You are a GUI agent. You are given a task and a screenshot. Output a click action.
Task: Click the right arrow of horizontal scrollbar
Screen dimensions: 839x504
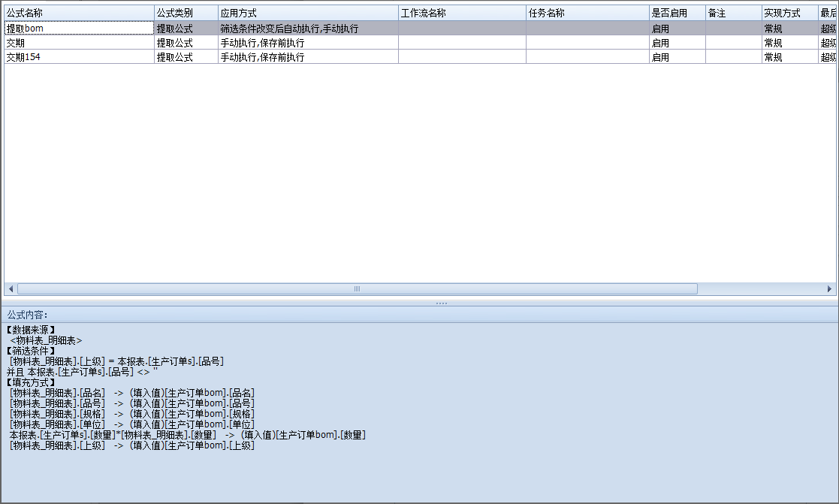829,288
